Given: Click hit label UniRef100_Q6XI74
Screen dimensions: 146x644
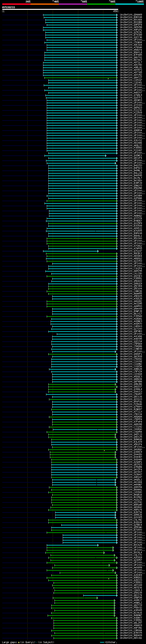Looking at the screenshot, I should pyautogui.click(x=131, y=595).
